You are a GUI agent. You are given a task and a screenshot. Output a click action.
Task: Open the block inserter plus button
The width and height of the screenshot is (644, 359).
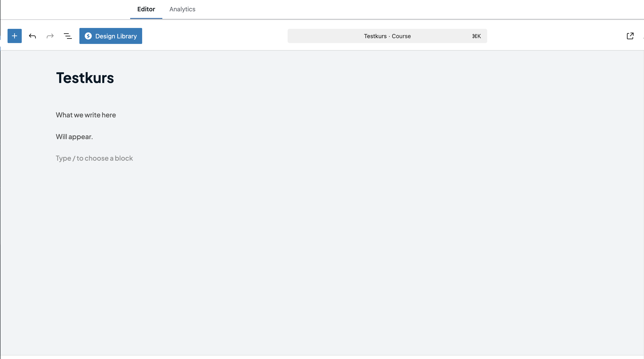pos(14,36)
